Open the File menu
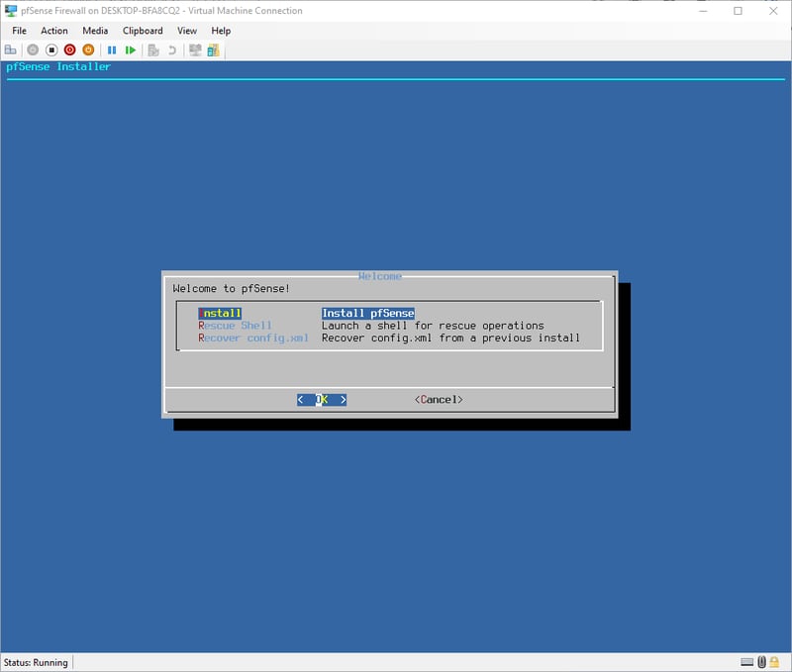The width and height of the screenshot is (792, 672). 19,31
